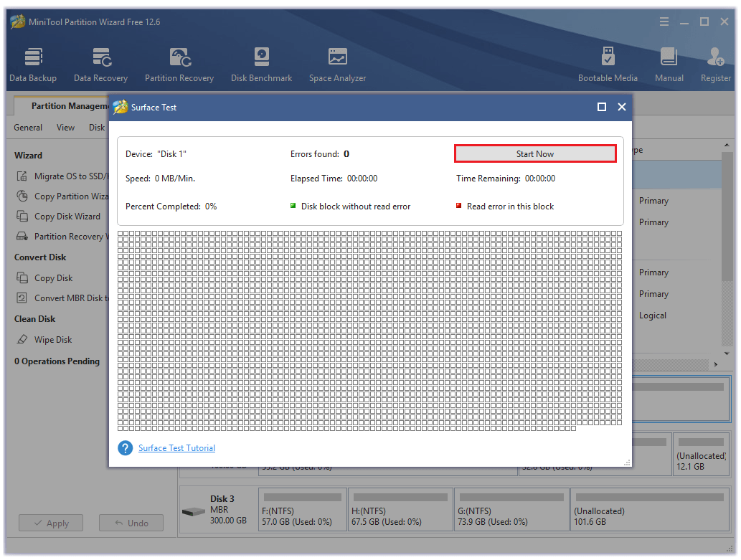
Task: Click Start Now to begin the surface test
Action: [x=535, y=154]
